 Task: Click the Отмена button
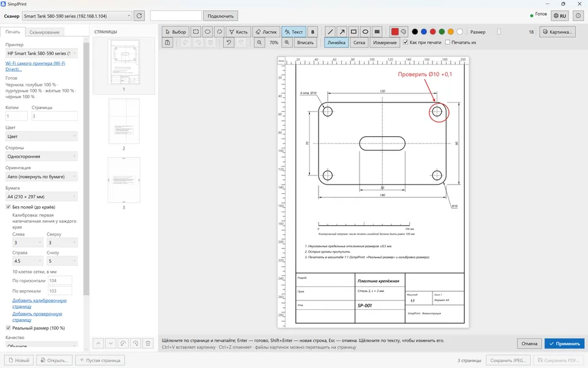529,343
